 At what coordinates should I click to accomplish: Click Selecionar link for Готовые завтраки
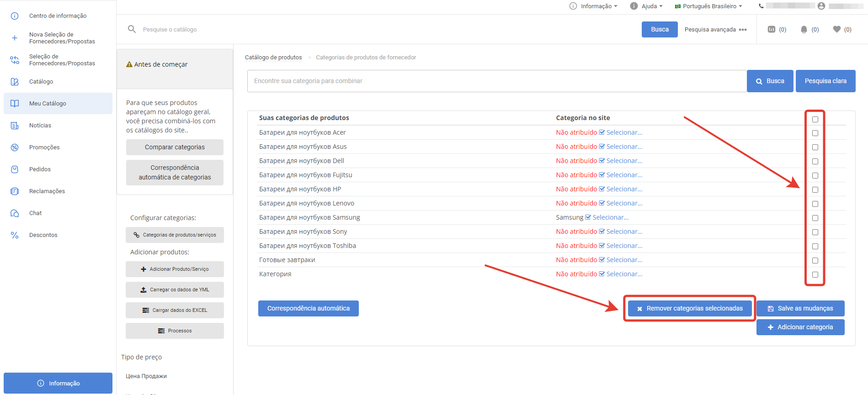624,260
